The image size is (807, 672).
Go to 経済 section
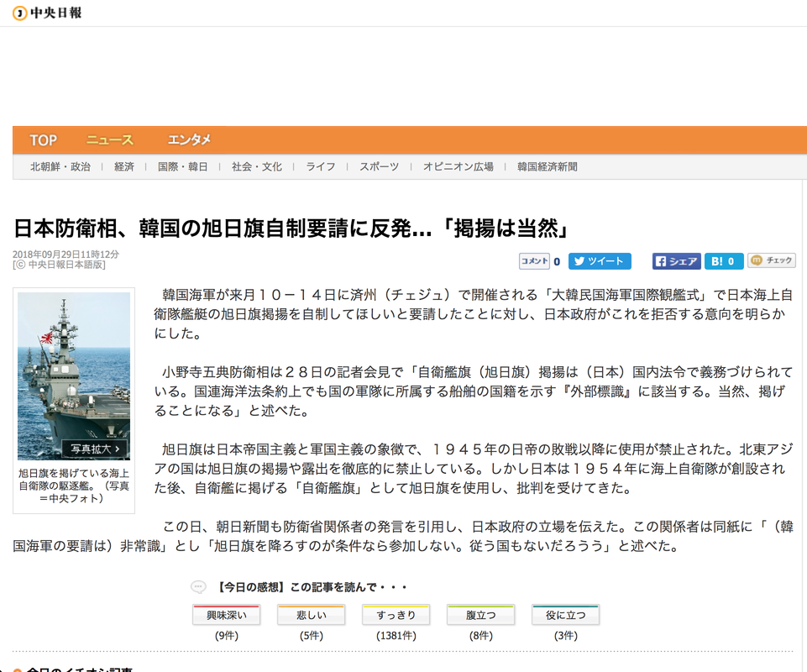[124, 167]
